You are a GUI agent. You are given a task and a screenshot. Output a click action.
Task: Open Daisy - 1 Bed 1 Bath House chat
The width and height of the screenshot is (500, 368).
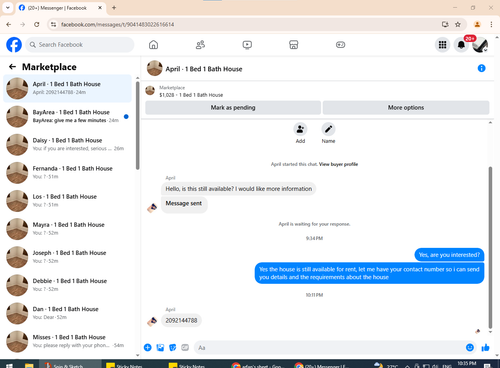[67, 144]
